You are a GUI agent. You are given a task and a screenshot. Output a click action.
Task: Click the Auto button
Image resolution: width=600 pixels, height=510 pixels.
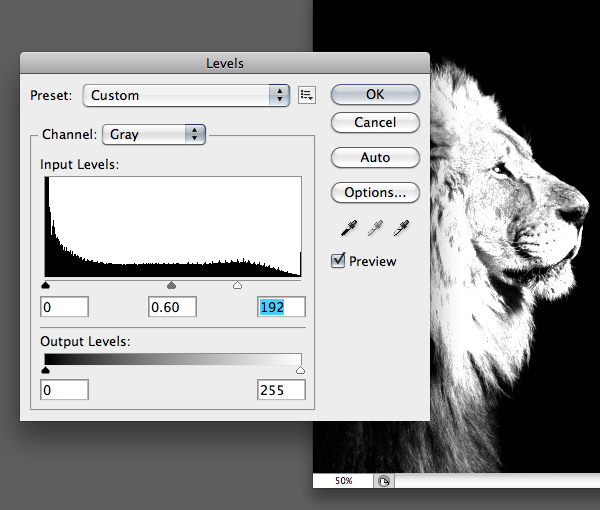tap(375, 157)
